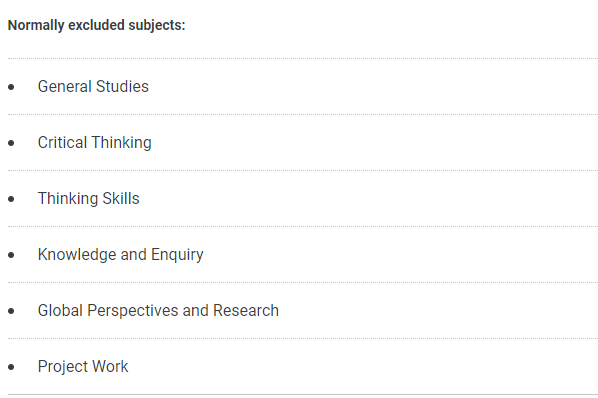Viewport: 598px width, 398px height.
Task: Click the Project Work list item
Action: click(x=83, y=367)
